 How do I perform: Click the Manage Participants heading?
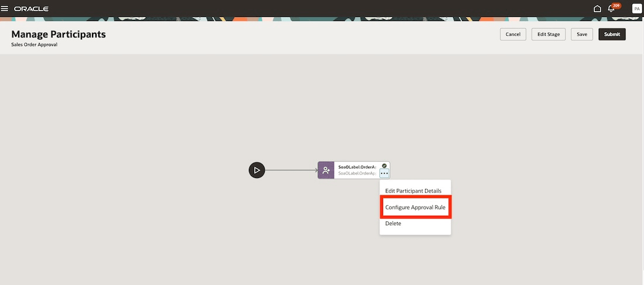point(59,35)
